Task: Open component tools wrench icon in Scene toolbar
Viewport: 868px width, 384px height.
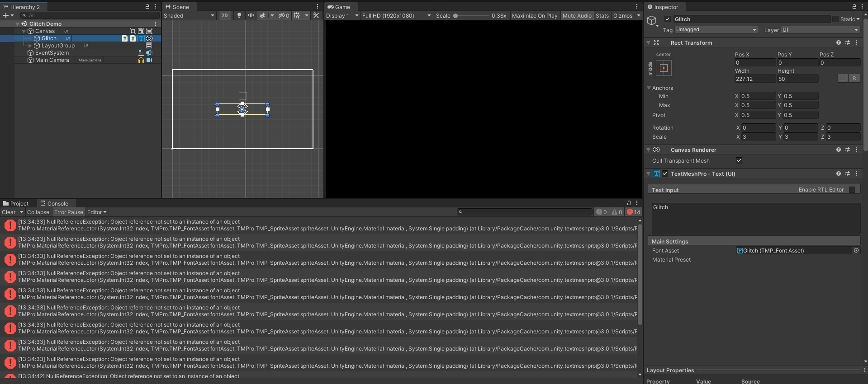Action: pos(316,15)
